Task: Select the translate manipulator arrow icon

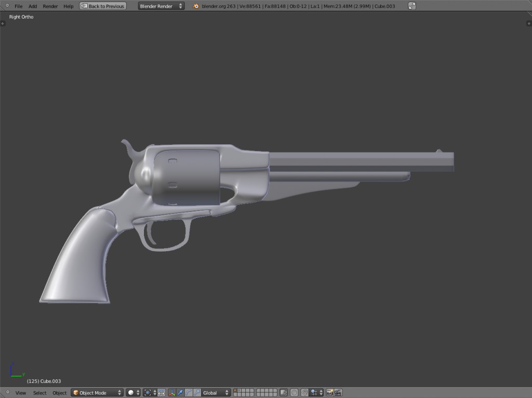Action: tap(180, 392)
